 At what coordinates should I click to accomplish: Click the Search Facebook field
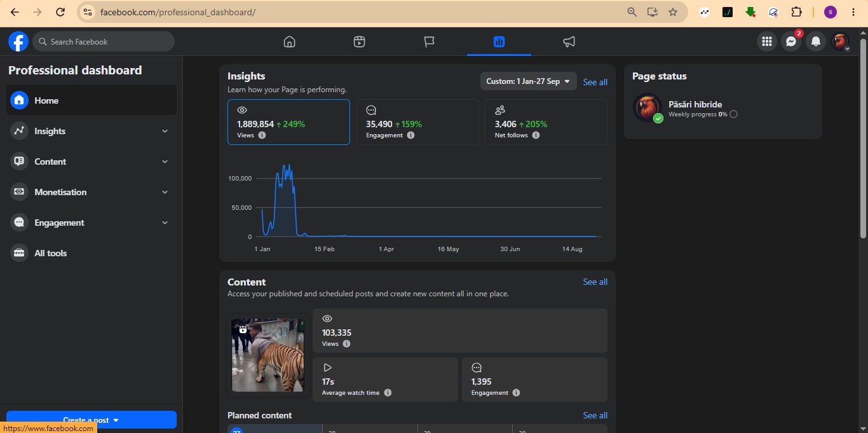pyautogui.click(x=104, y=41)
